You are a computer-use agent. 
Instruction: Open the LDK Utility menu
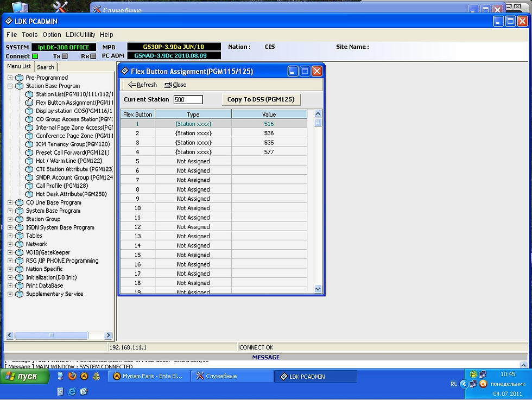click(80, 35)
